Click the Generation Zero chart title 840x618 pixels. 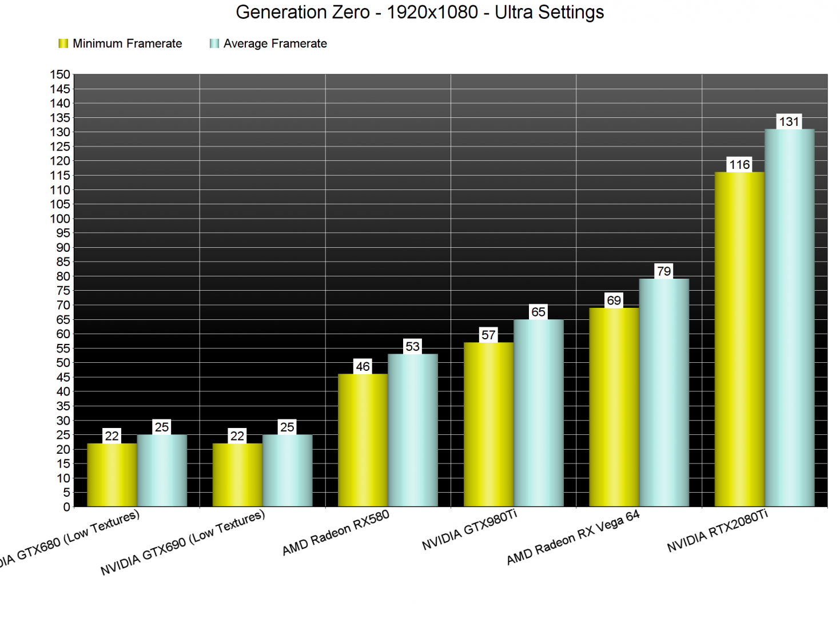click(x=420, y=12)
